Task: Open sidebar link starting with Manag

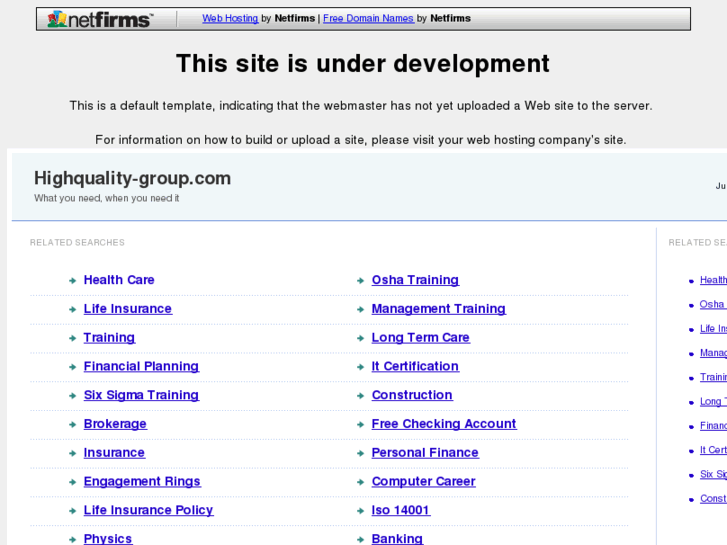Action: pos(713,353)
